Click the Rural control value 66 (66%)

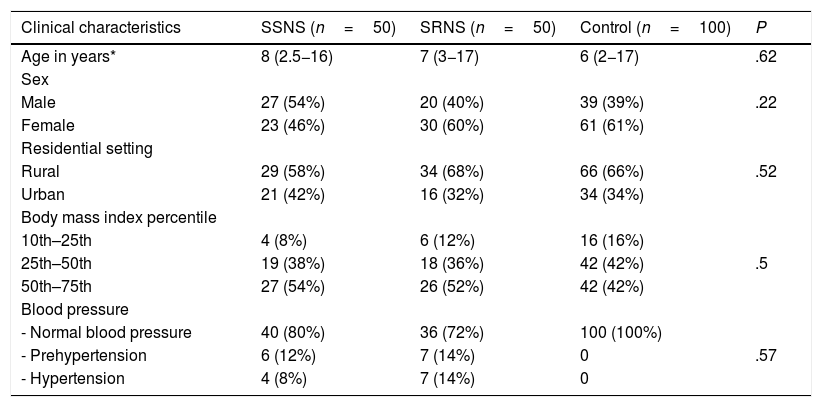tap(612, 171)
